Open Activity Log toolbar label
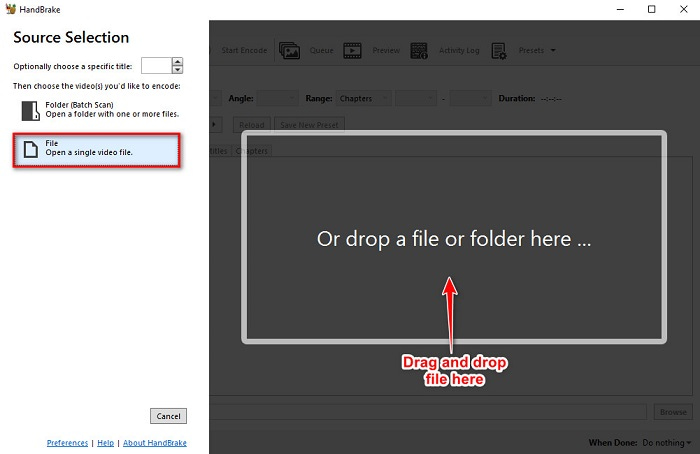700x454 pixels. point(459,50)
